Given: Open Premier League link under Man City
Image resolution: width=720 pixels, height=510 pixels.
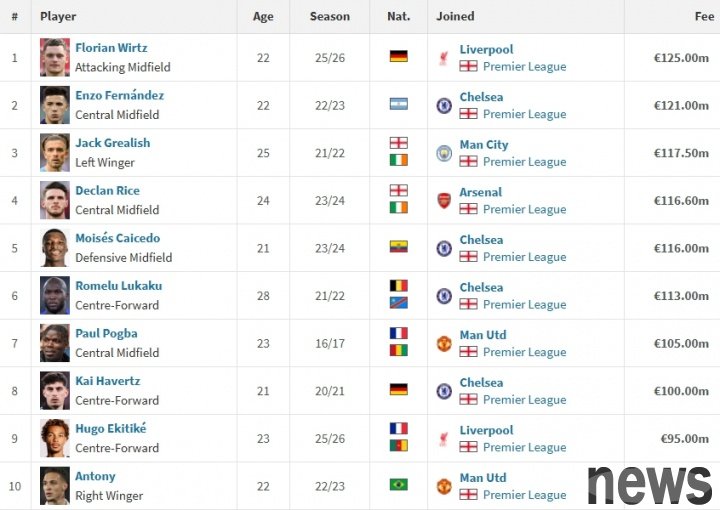Looking at the screenshot, I should [524, 162].
